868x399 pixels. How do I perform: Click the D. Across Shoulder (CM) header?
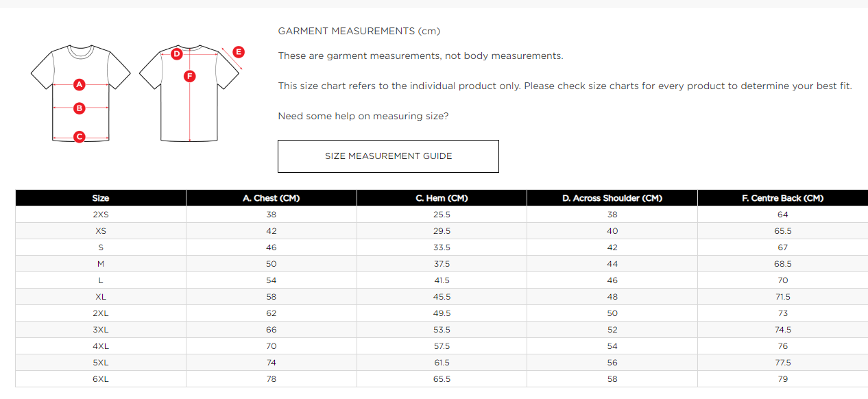[612, 198]
